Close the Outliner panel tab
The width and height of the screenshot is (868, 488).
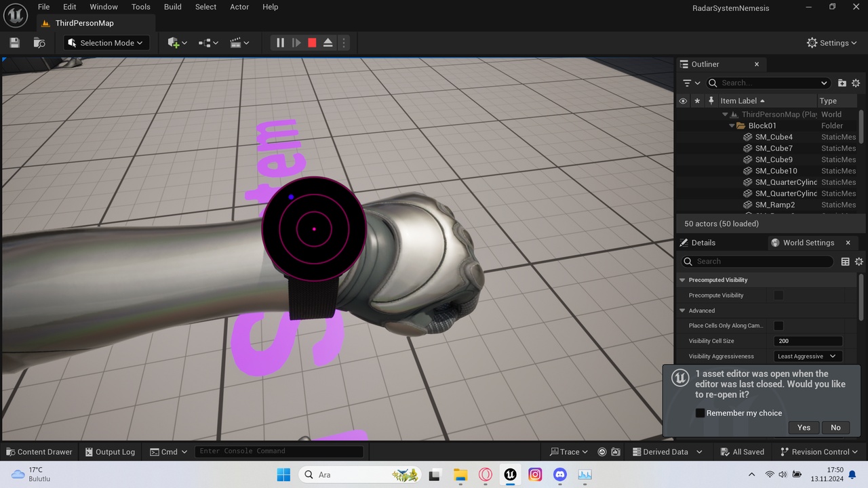[x=757, y=64]
